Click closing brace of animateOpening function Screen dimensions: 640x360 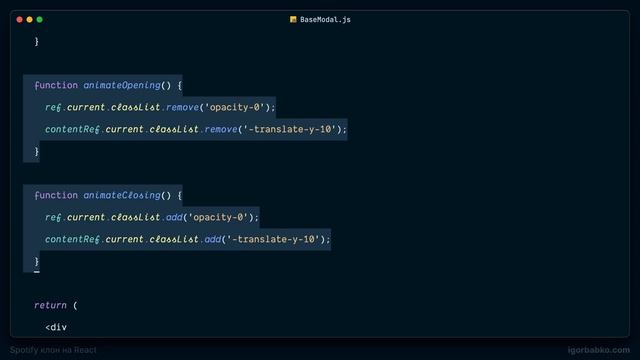(37, 151)
